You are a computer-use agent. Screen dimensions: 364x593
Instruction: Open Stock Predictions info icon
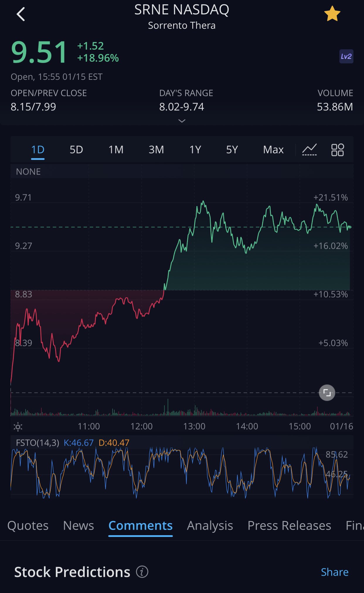click(142, 572)
